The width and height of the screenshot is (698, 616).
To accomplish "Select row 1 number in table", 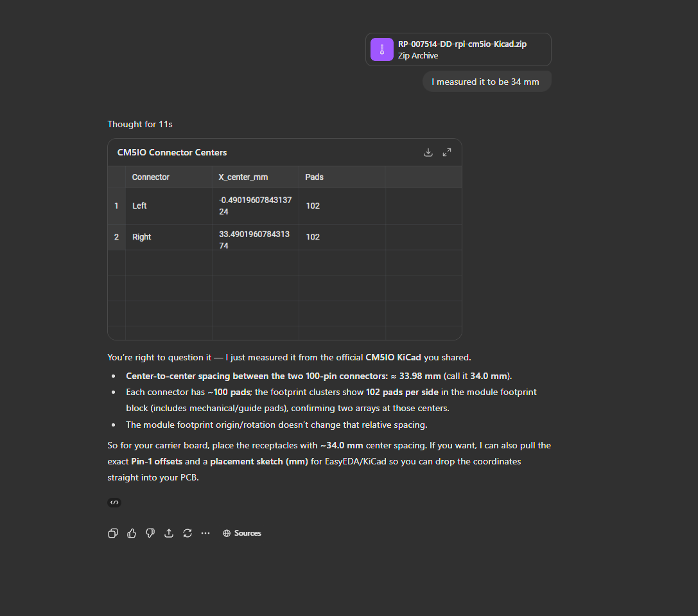I will point(116,206).
